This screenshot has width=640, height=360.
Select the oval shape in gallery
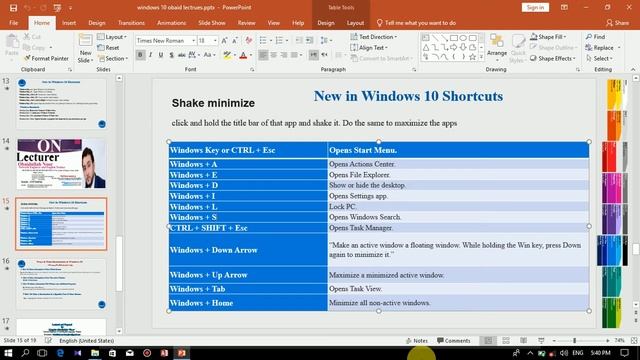pos(463,38)
